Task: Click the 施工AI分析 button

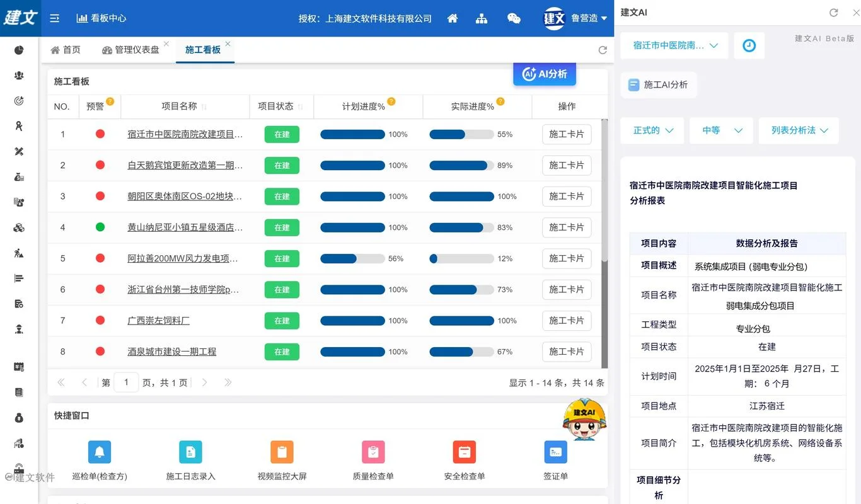Action: (x=659, y=84)
